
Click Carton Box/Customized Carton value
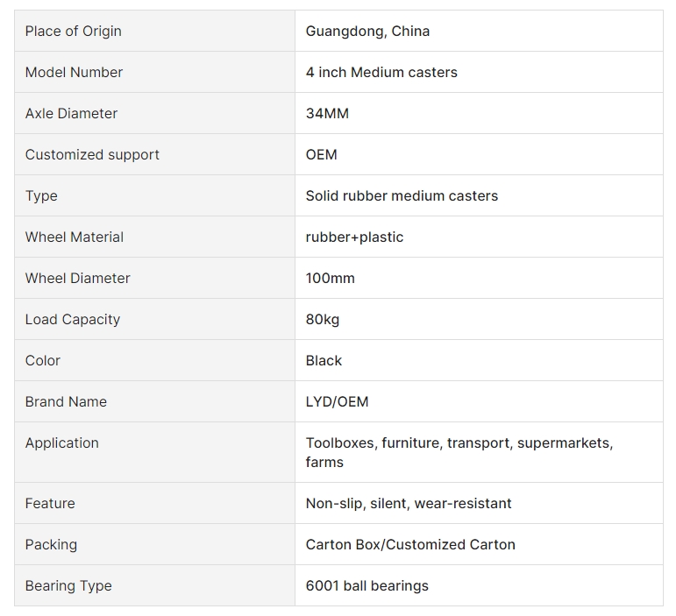[410, 544]
